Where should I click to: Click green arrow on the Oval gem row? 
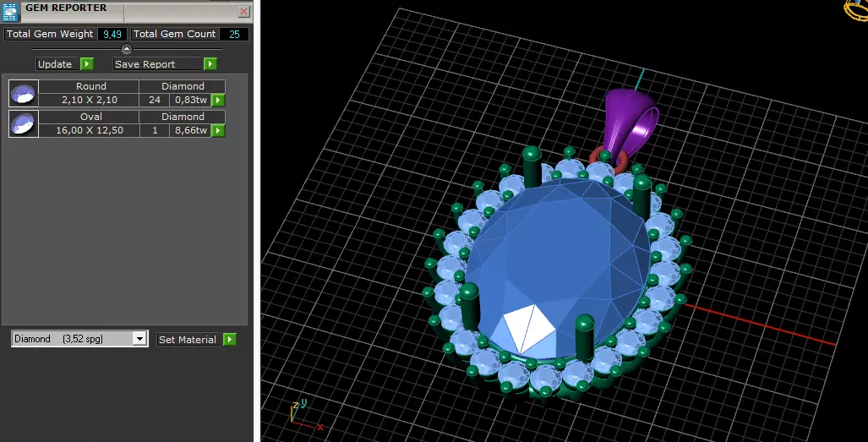click(x=218, y=130)
